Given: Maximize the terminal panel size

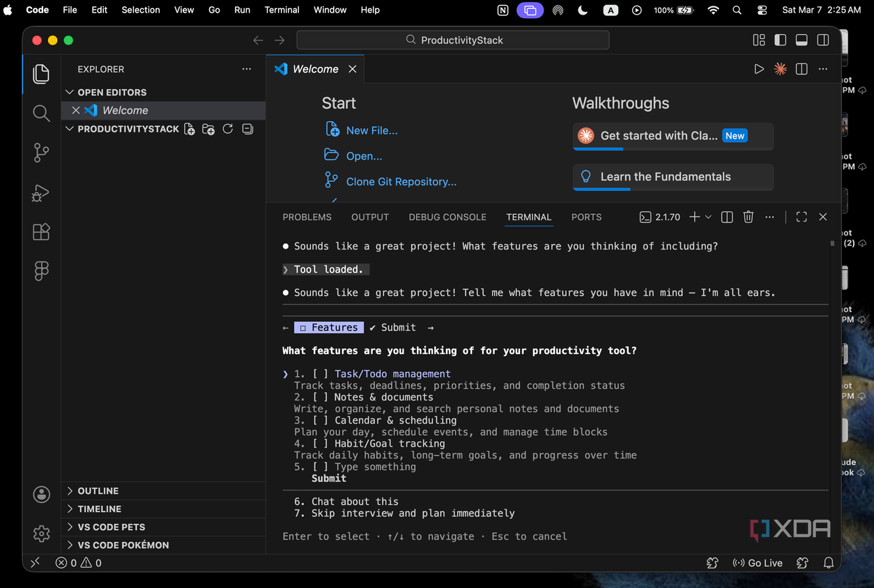Looking at the screenshot, I should [802, 217].
